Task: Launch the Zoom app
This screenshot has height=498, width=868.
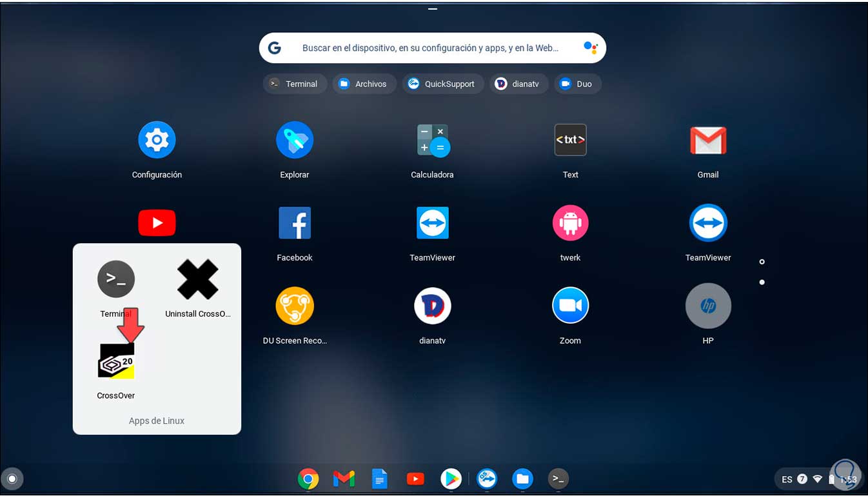Action: [x=571, y=306]
